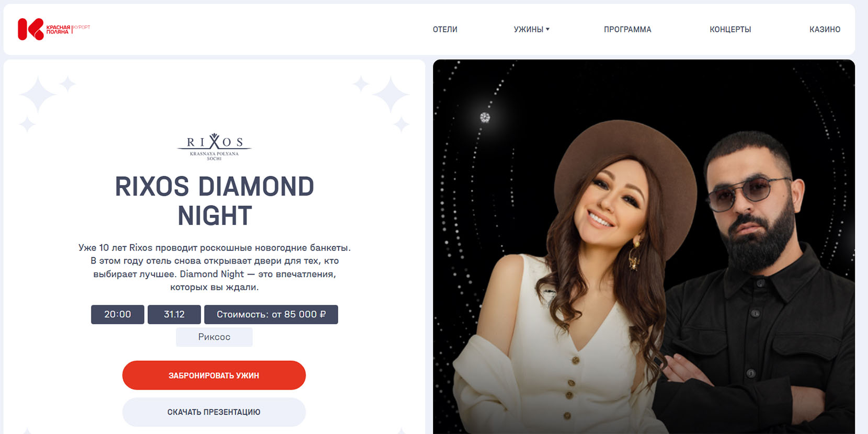The image size is (868, 434).
Task: Click the Rixos Krasnaya Polyana Sochi logo
Action: pyautogui.click(x=214, y=147)
